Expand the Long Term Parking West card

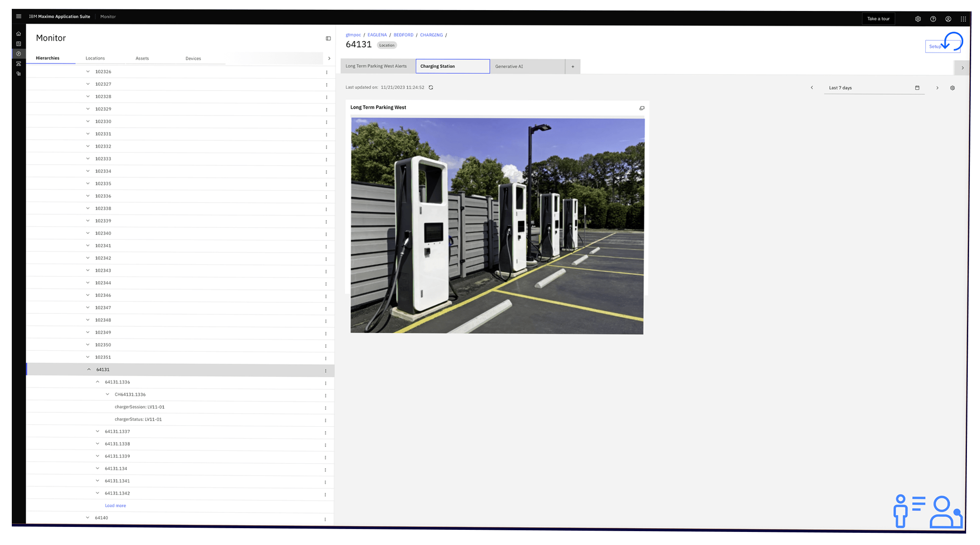pyautogui.click(x=642, y=108)
